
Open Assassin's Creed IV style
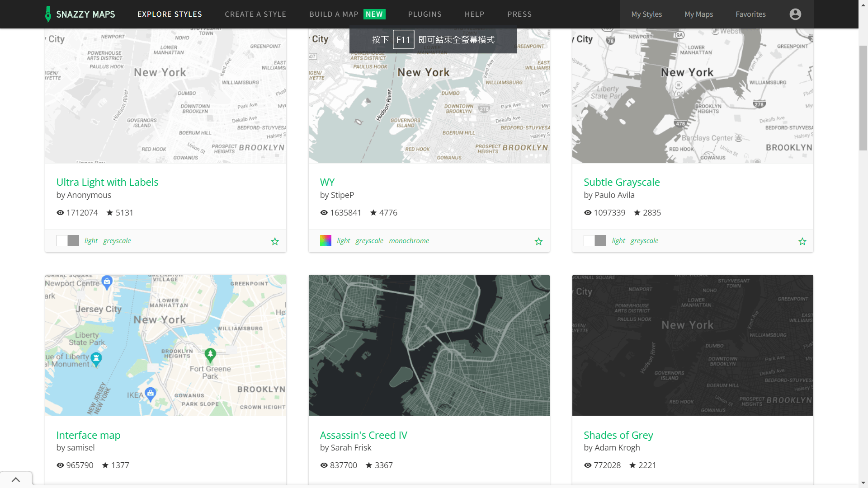[x=363, y=435]
